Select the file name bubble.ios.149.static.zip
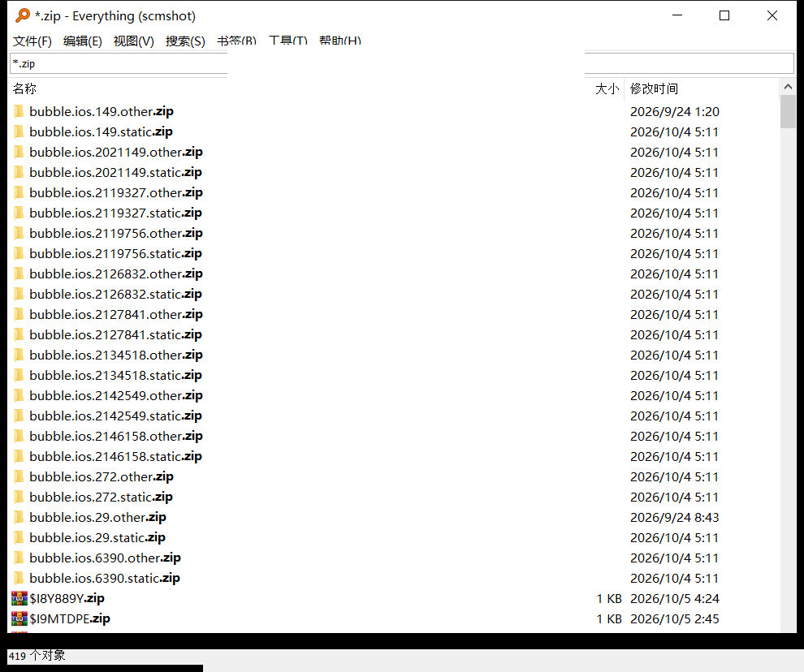 (101, 131)
